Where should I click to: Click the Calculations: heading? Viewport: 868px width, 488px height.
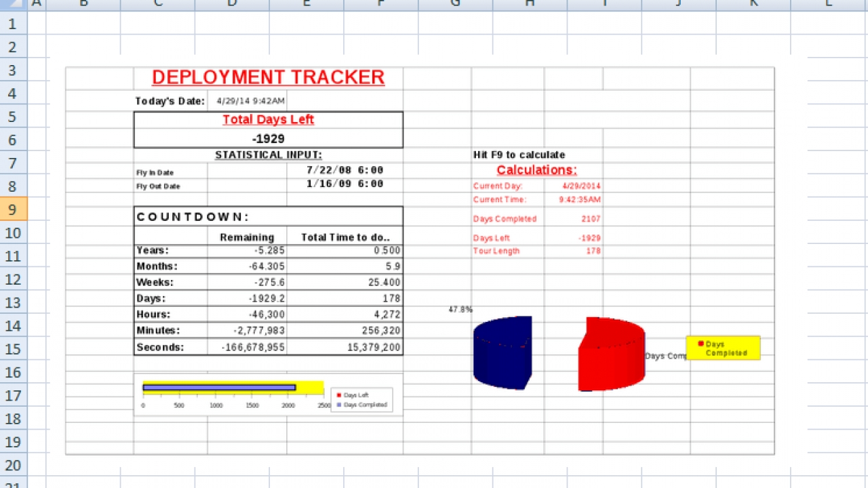coord(536,170)
